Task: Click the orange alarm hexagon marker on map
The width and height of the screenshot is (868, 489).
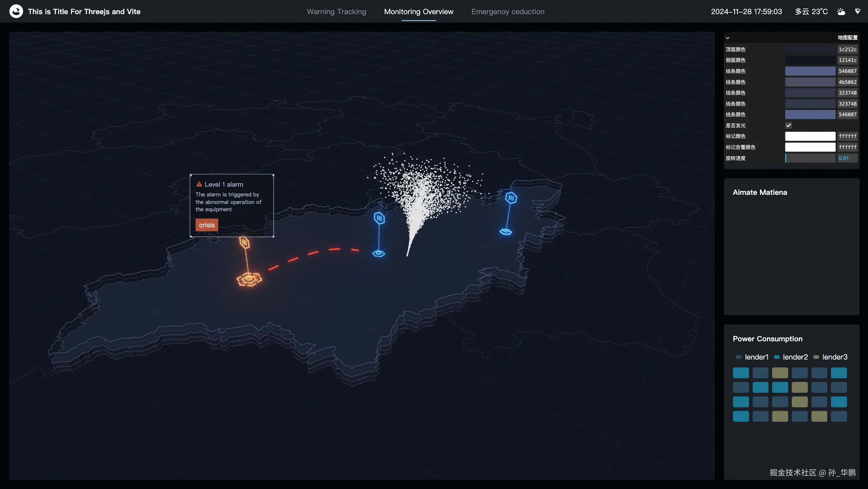Action: (244, 243)
